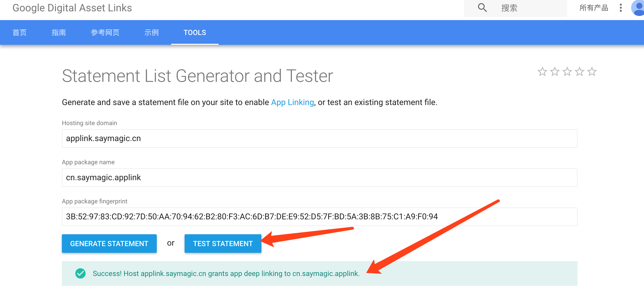Click the green success checkmark icon
The width and height of the screenshot is (644, 294).
[80, 273]
